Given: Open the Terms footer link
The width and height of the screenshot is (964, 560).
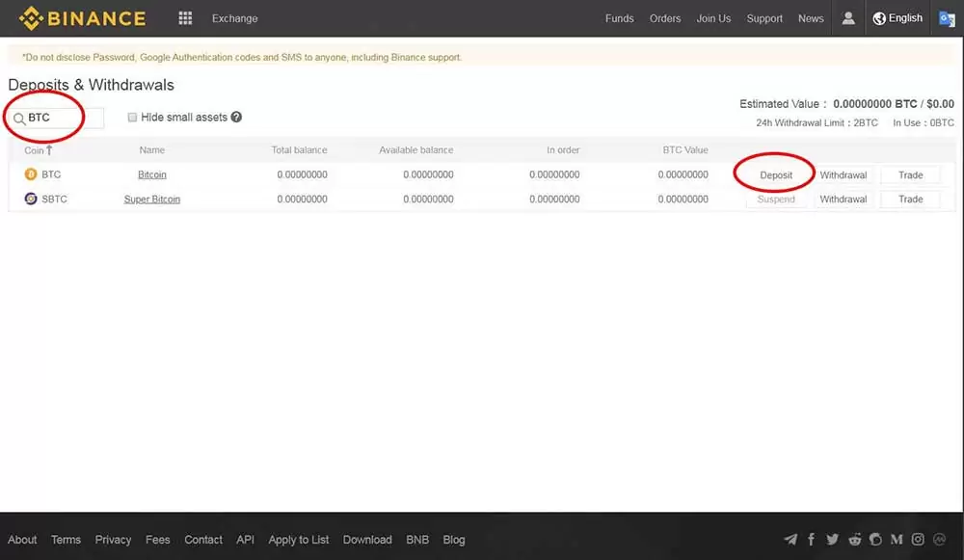Looking at the screenshot, I should pyautogui.click(x=66, y=540).
